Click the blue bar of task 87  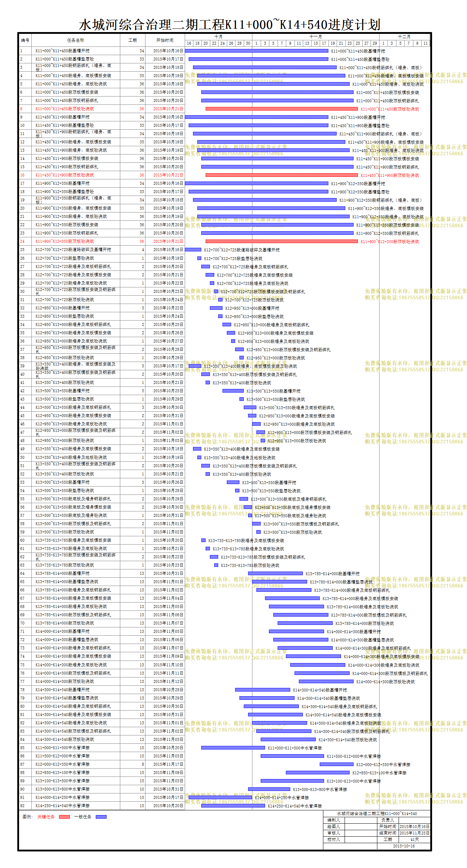coord(337,764)
